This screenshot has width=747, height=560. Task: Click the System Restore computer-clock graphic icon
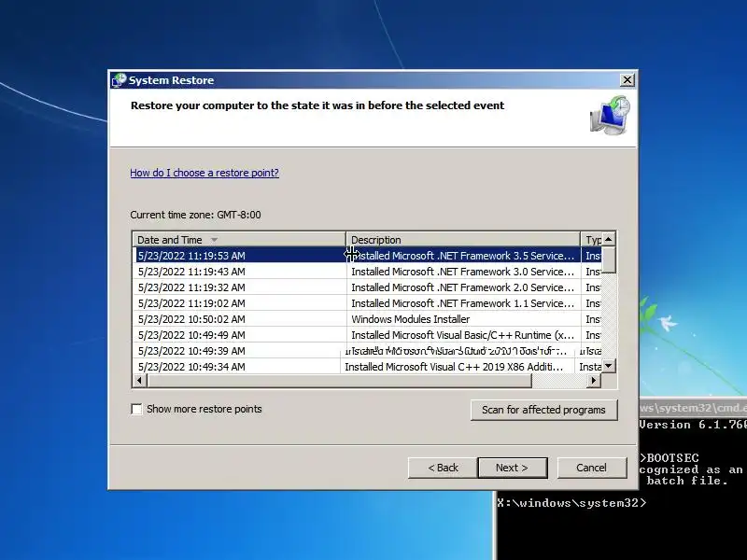[611, 115]
